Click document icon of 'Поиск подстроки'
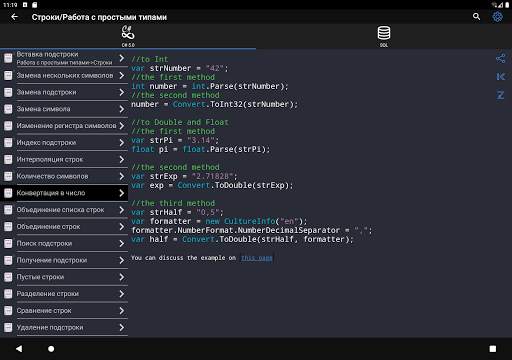Image resolution: width=512 pixels, height=360 pixels. tap(8, 244)
